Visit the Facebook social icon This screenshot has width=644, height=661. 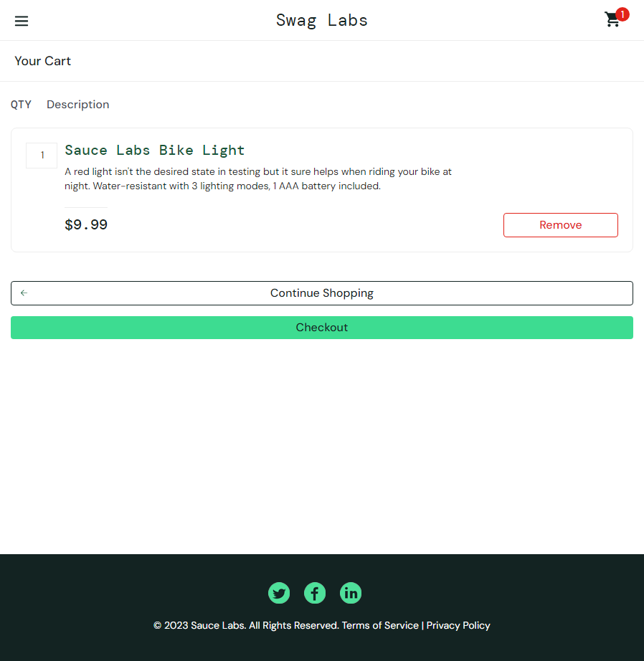[x=315, y=593]
